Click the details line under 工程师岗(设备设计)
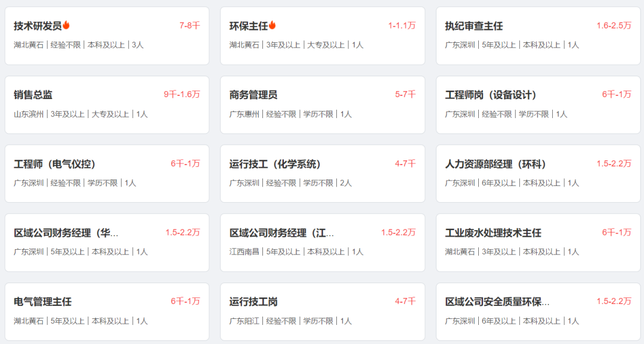 click(x=506, y=114)
